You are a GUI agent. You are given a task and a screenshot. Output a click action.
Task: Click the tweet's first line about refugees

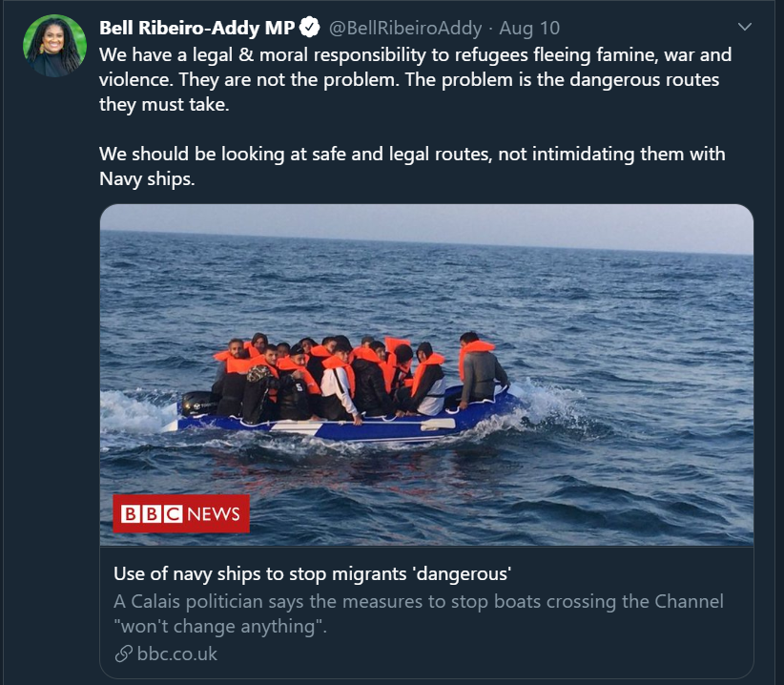coord(416,54)
